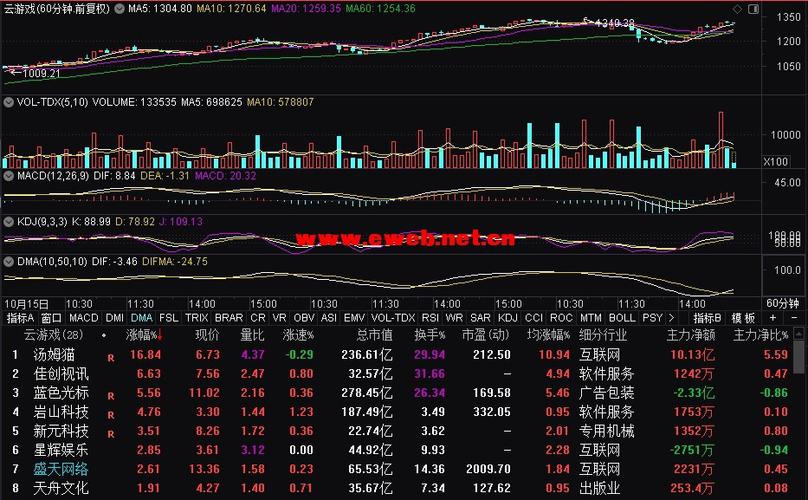Click the diamond marker icon at top right
This screenshot has height=500, width=808.
pyautogui.click(x=737, y=9)
